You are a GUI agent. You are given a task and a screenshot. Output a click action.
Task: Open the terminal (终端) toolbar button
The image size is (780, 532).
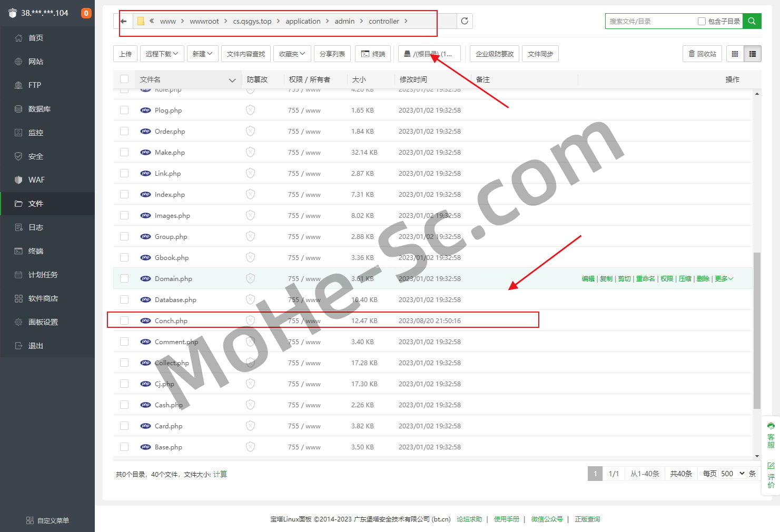373,54
